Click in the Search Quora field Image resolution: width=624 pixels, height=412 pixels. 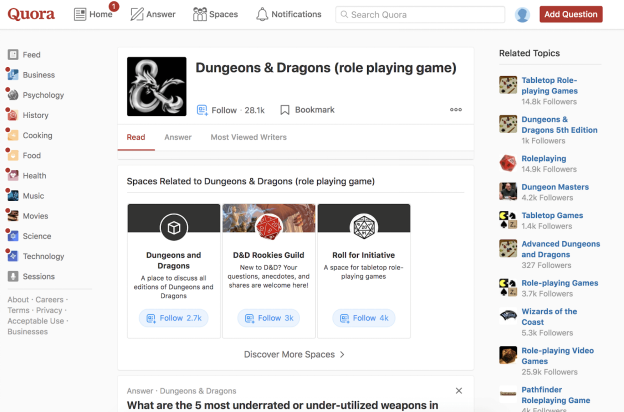[420, 15]
